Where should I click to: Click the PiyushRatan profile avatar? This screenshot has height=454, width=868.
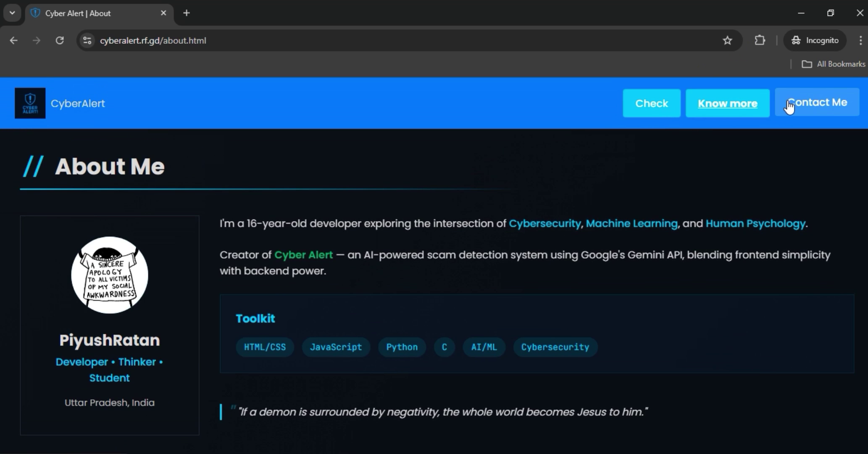coord(110,275)
